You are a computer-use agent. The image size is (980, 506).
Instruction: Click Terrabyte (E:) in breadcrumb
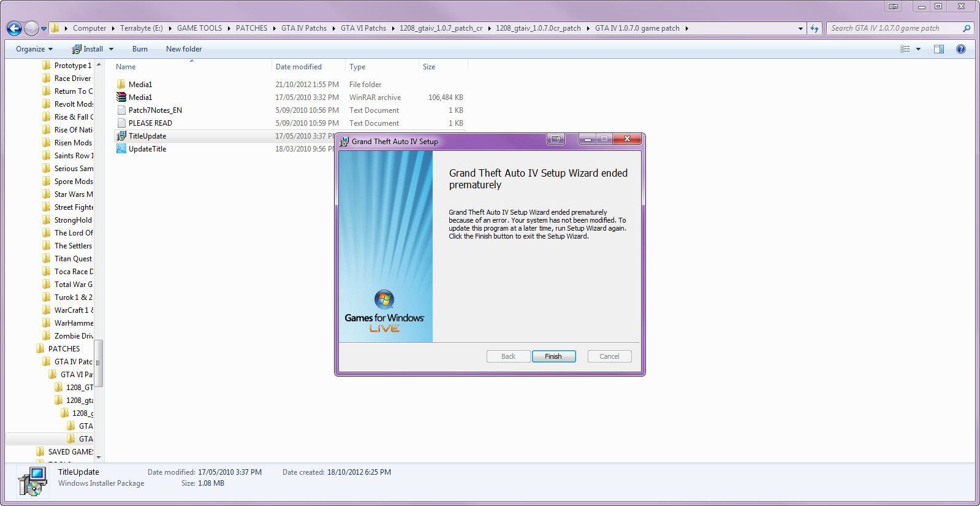[142, 28]
